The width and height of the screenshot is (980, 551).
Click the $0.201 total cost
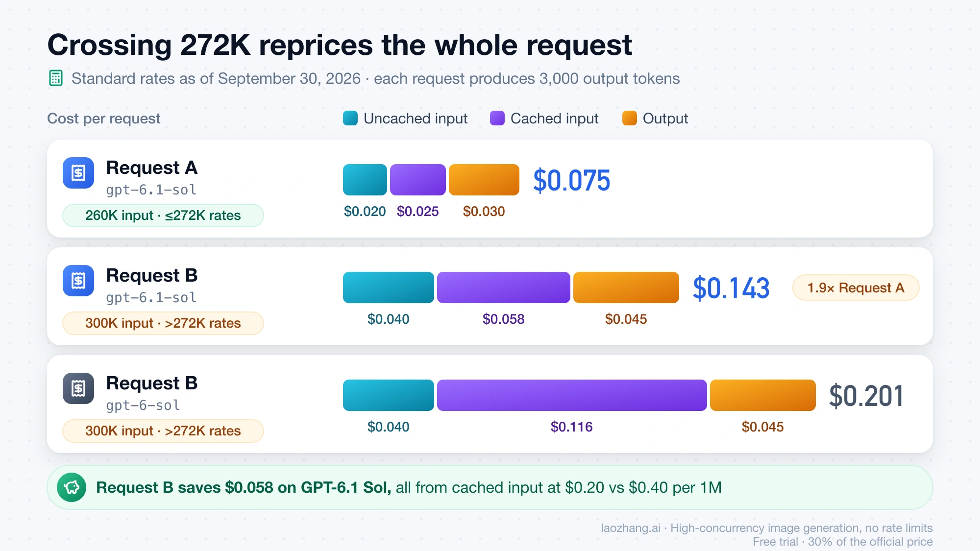866,396
